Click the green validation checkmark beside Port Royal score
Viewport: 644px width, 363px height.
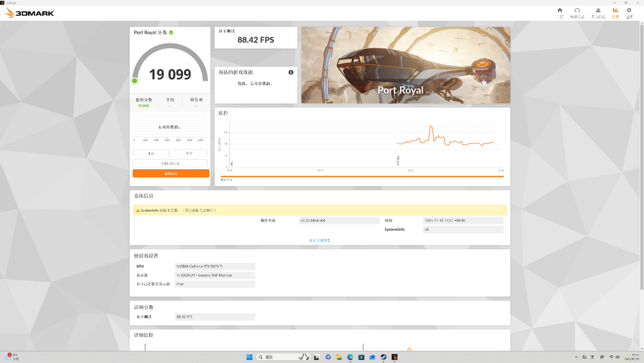tap(171, 32)
